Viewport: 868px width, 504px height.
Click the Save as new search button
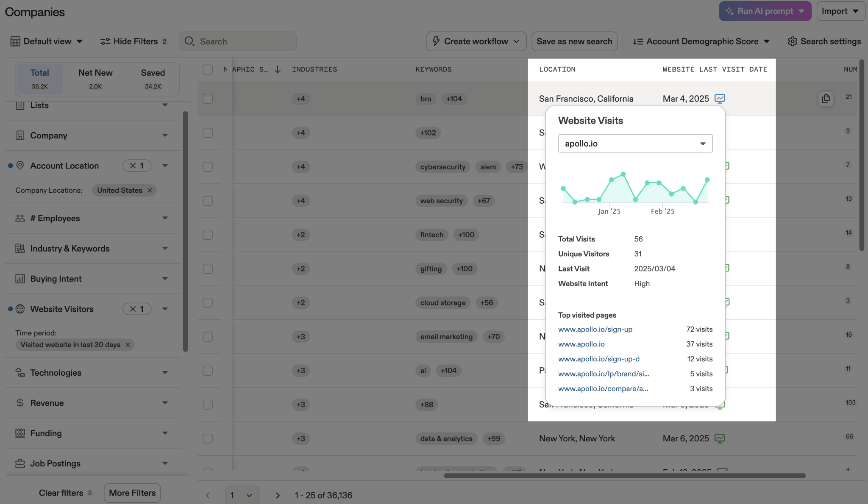tap(574, 42)
